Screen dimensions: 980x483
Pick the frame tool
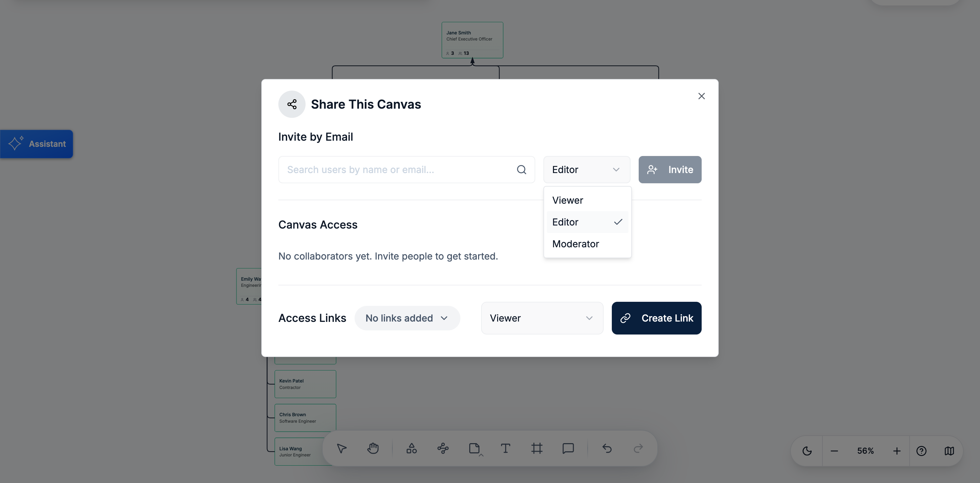click(x=537, y=448)
